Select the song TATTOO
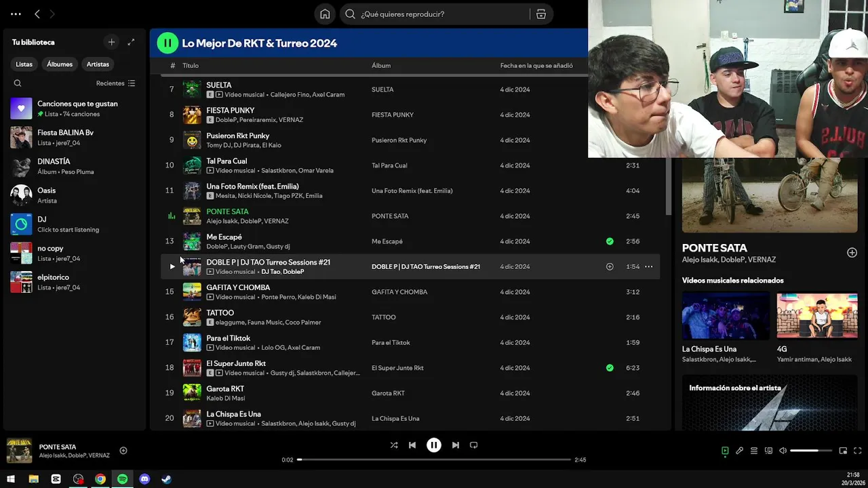 (220, 313)
